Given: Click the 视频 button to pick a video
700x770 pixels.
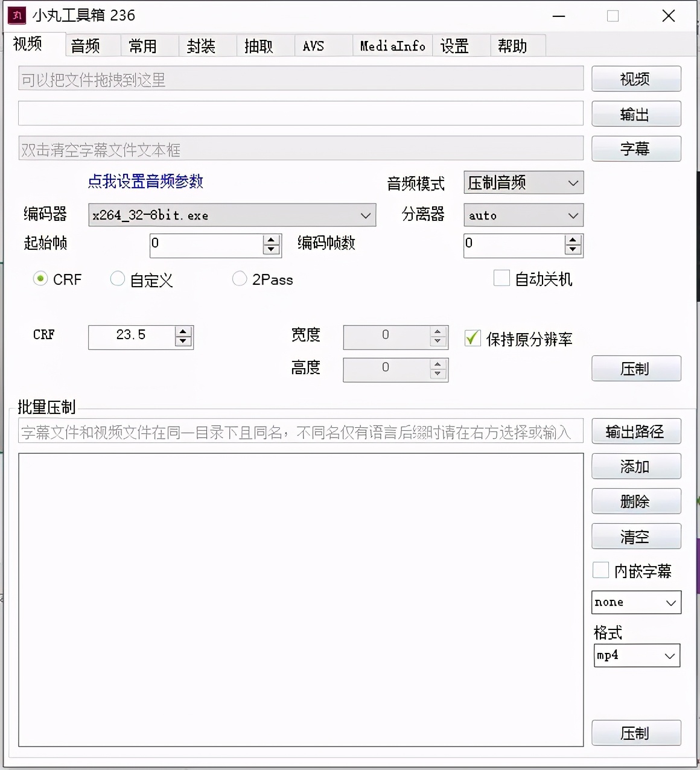Looking at the screenshot, I should pos(636,78).
